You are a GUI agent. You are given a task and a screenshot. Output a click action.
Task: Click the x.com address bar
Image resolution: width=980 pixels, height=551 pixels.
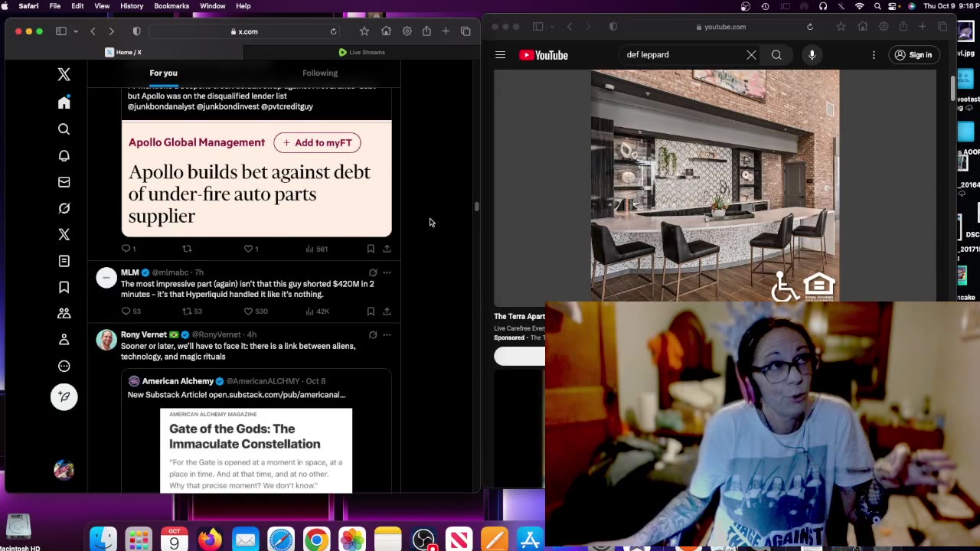(x=245, y=31)
